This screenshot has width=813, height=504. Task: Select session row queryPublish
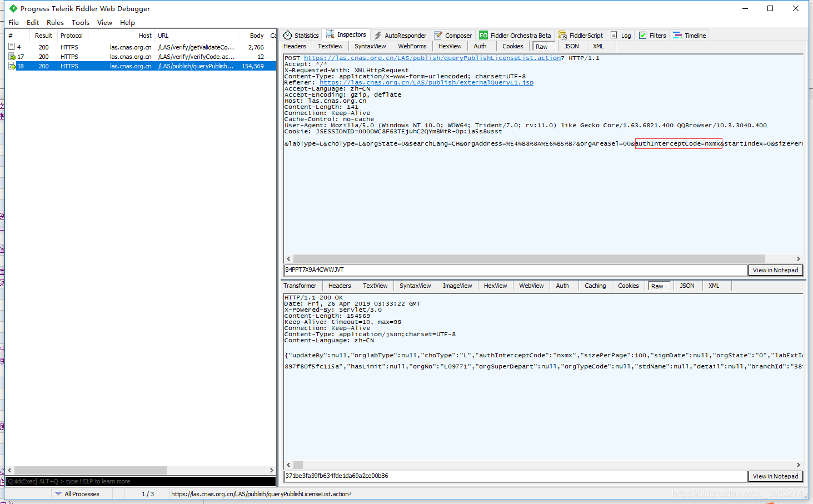pos(141,66)
